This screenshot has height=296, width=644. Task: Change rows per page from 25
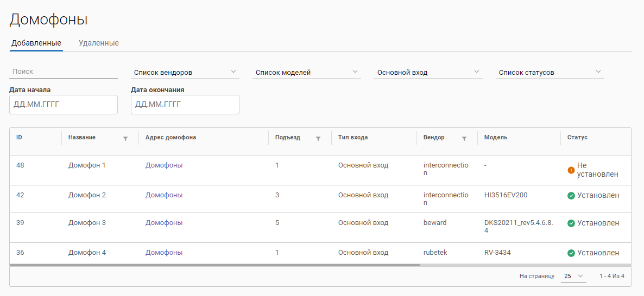574,276
